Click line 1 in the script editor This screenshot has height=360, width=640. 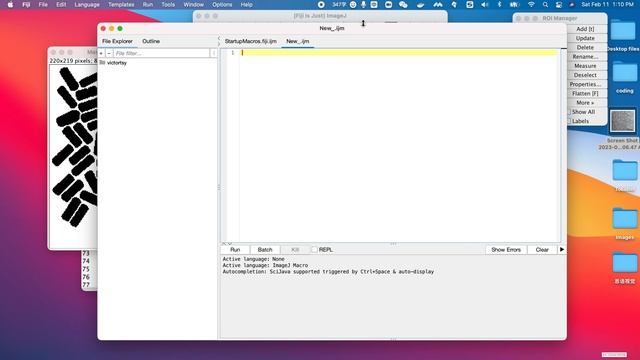point(399,53)
